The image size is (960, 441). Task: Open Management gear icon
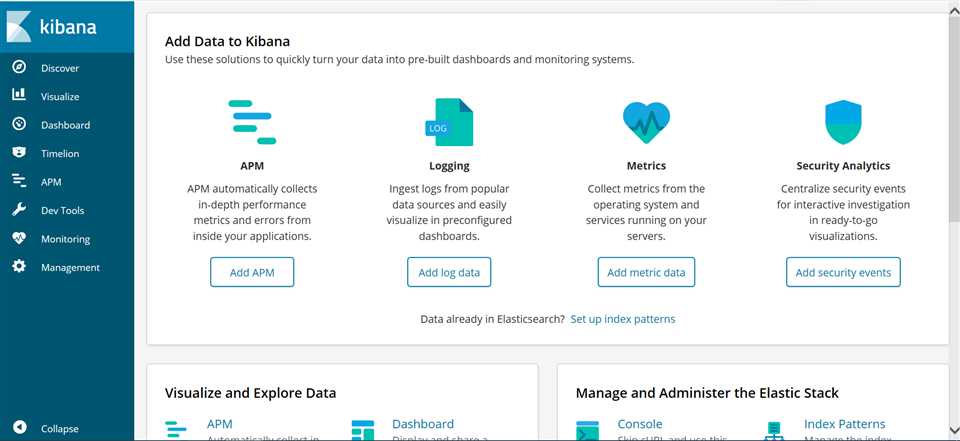coord(19,266)
